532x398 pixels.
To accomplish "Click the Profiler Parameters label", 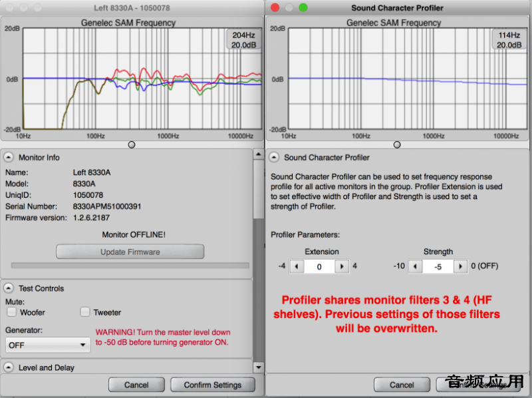I will (x=305, y=235).
